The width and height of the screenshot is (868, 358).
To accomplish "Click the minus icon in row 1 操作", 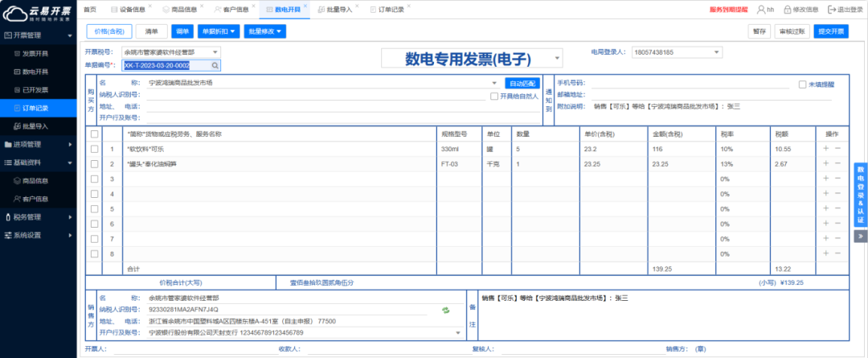I will pos(837,149).
